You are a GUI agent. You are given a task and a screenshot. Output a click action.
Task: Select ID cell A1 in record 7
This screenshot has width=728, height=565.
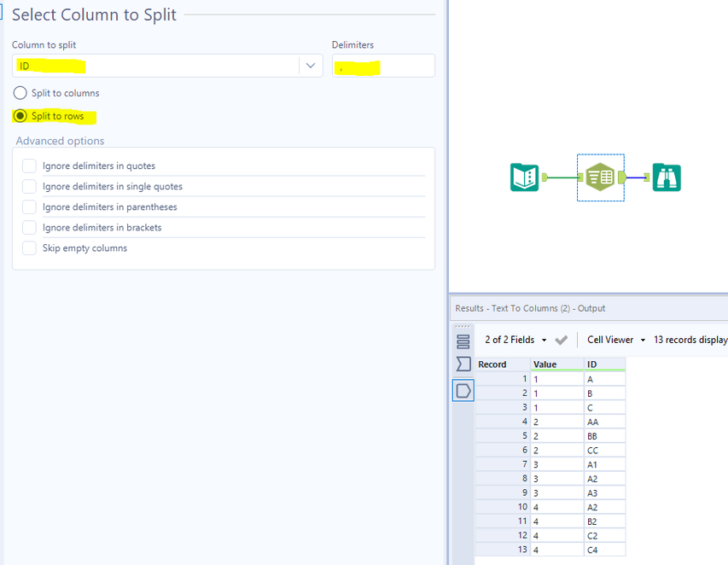pos(604,465)
